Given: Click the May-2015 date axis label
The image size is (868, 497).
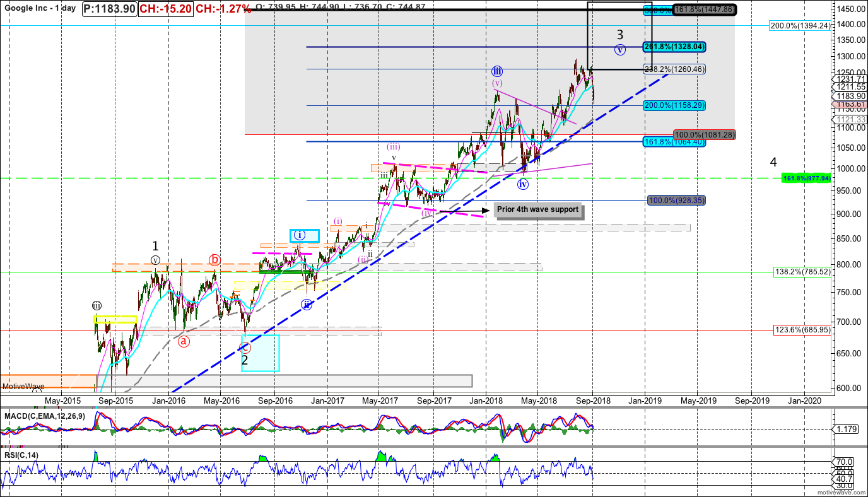Looking at the screenshot, I should click(62, 401).
